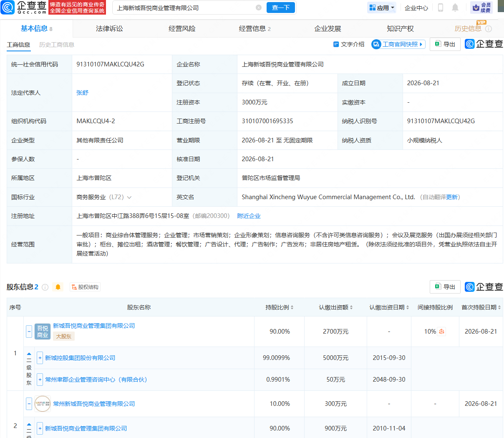Click the 常州新城吾悦 round logo thumbnail

tap(43, 404)
